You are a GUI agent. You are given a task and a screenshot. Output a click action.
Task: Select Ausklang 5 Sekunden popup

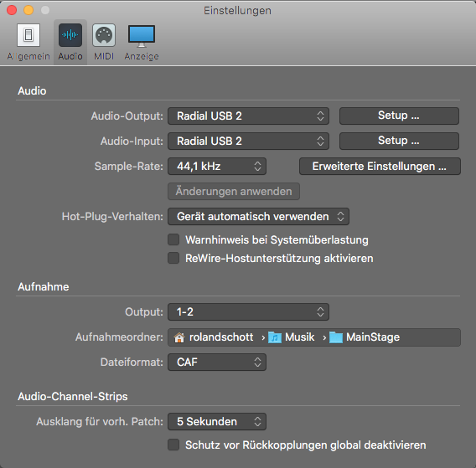(217, 422)
